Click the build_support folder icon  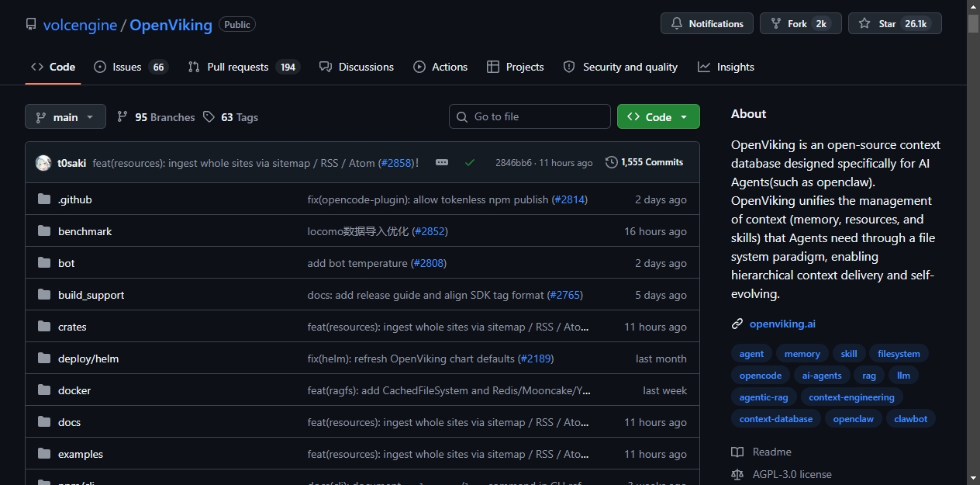point(44,295)
